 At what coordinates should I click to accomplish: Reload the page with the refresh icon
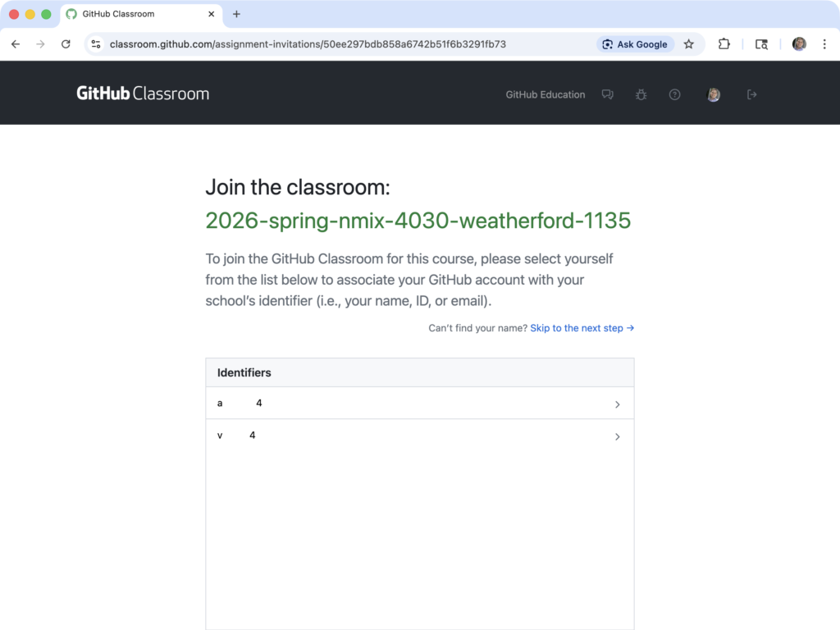coord(66,44)
